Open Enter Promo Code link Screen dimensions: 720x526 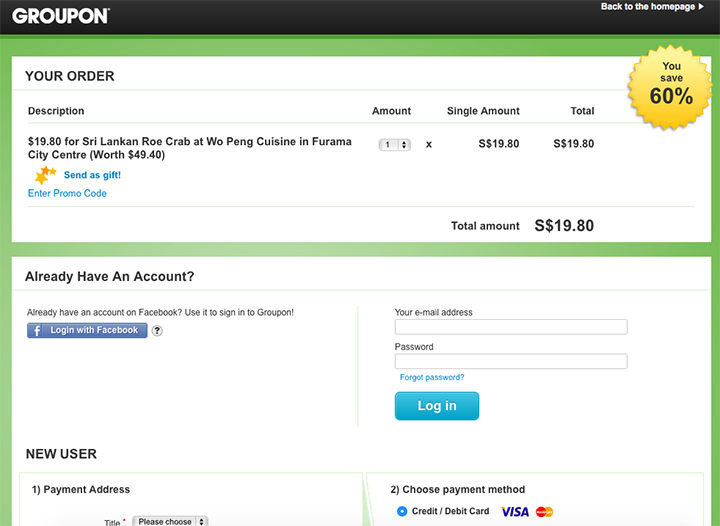click(67, 193)
